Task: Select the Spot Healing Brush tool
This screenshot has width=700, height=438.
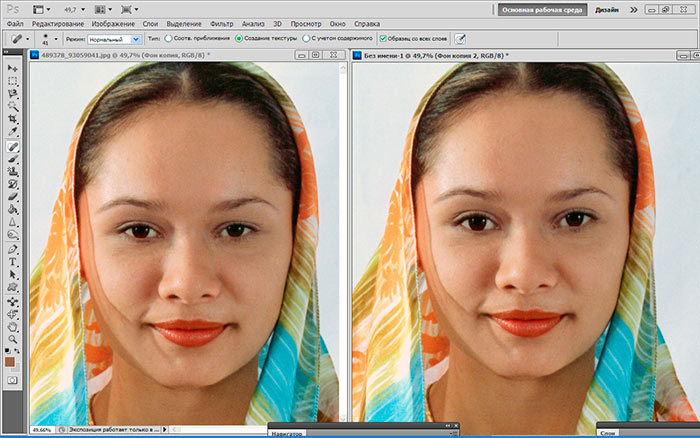Action: (12, 146)
